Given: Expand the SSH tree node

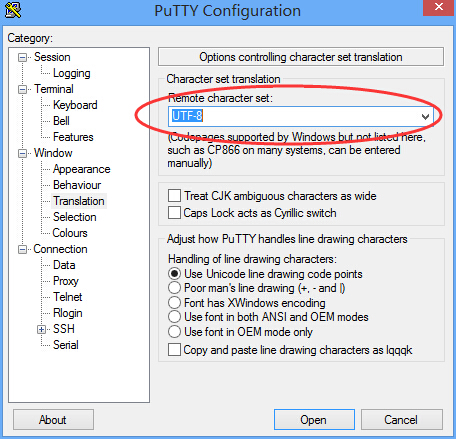Looking at the screenshot, I should pos(41,329).
